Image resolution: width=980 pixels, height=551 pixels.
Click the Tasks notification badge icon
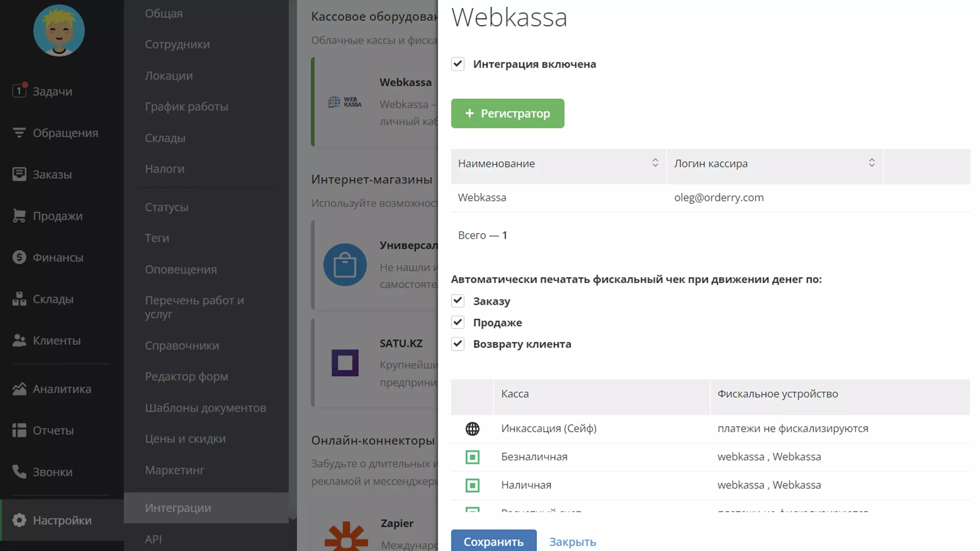[20, 90]
